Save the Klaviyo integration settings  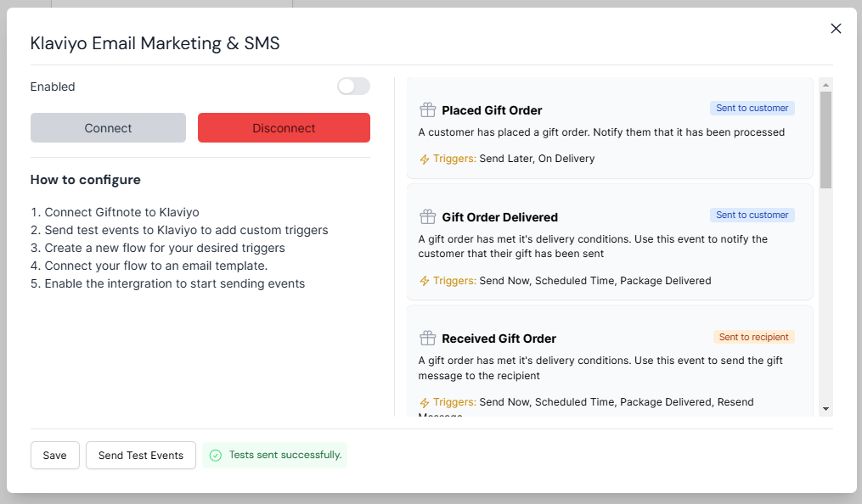pos(55,455)
